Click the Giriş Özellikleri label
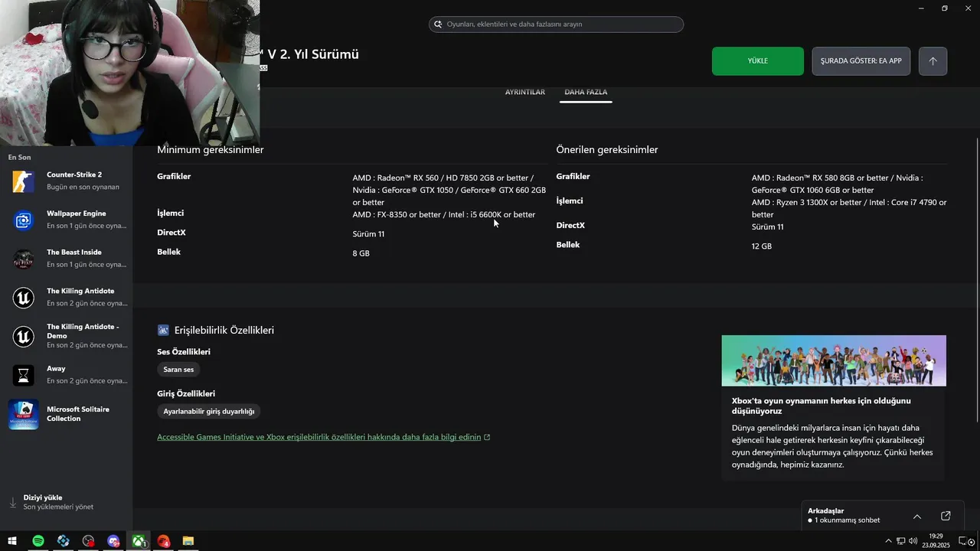The image size is (980, 551). pyautogui.click(x=186, y=393)
